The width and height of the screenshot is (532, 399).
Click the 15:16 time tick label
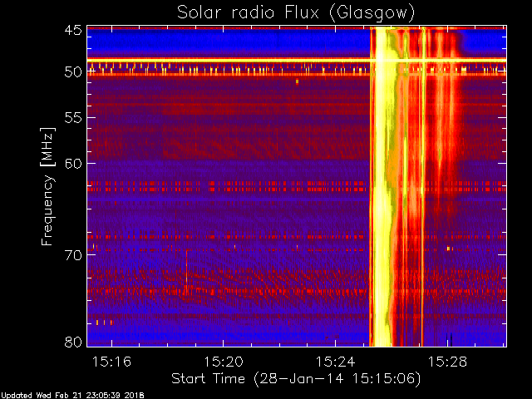pos(111,362)
